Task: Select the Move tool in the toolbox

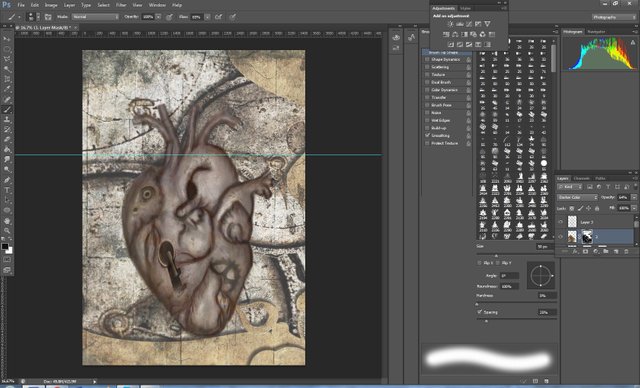Action: click(x=7, y=39)
